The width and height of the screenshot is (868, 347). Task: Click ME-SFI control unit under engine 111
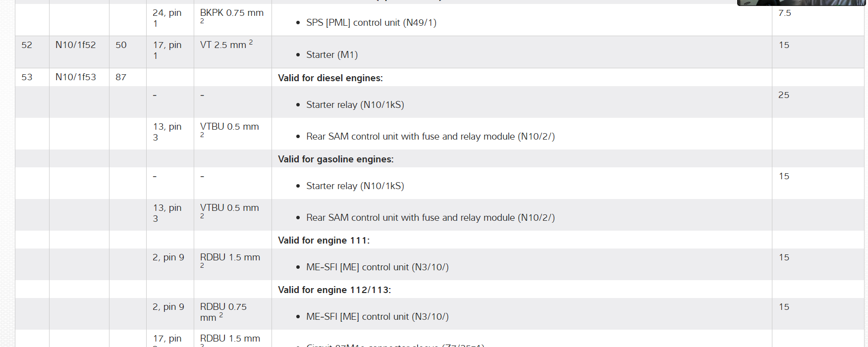pyautogui.click(x=377, y=267)
